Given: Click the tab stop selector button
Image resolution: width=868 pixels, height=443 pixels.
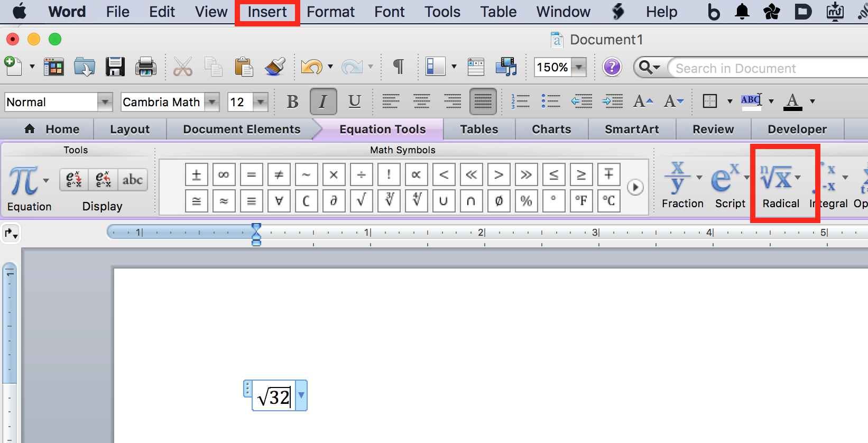Looking at the screenshot, I should click(x=11, y=233).
